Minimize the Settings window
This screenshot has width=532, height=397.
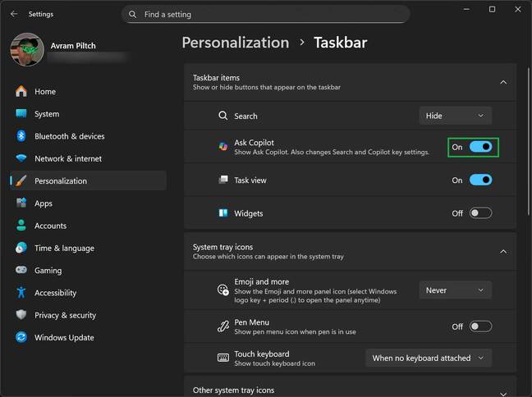tap(466, 10)
